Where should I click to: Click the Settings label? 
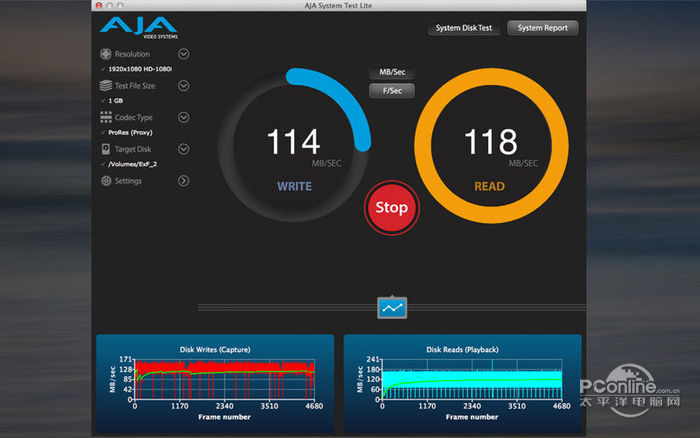(x=128, y=181)
